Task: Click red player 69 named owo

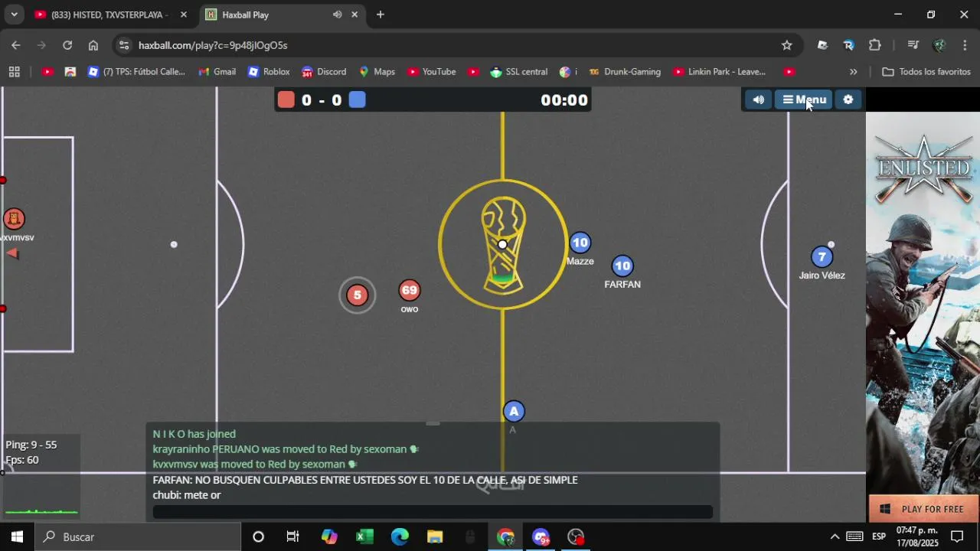Action: point(410,290)
